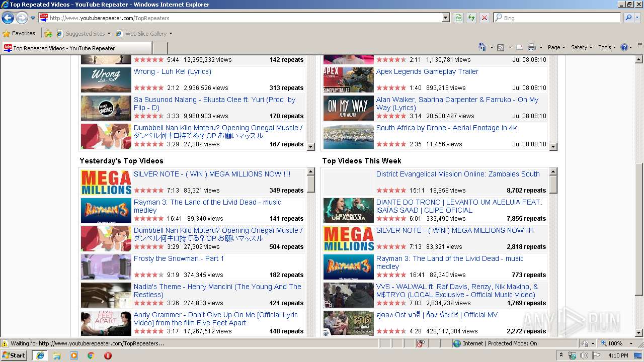
Task: Open Apex Legends Gameplay Trailer link
Action: (x=427, y=71)
